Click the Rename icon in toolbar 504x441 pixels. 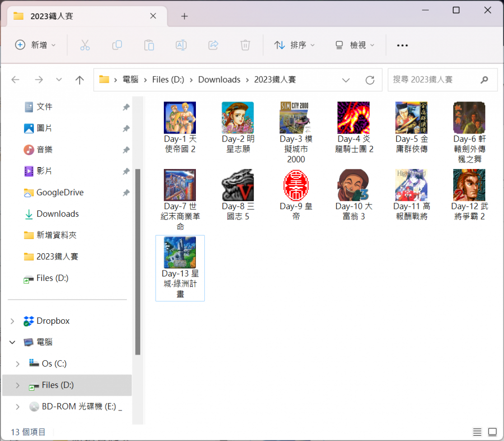click(x=181, y=45)
